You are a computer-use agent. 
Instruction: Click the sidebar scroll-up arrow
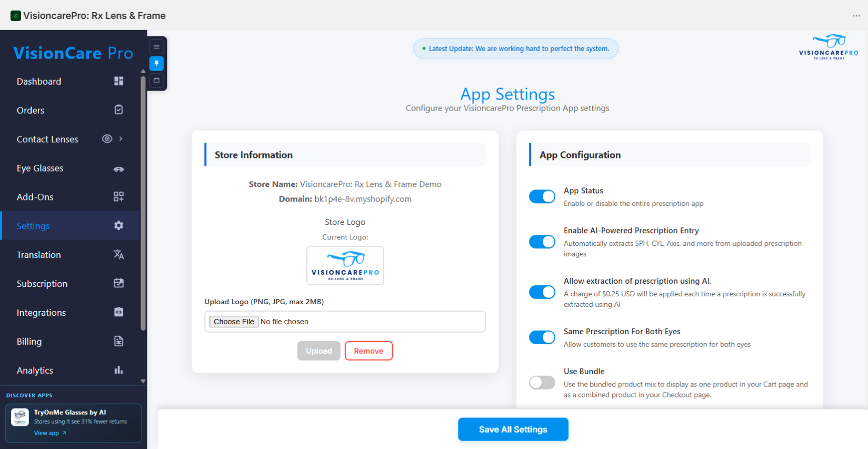click(x=143, y=71)
